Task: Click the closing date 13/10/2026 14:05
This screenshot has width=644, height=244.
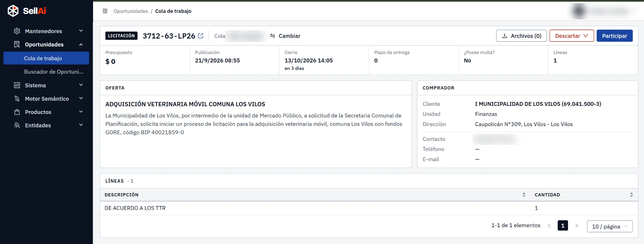Action: 309,61
